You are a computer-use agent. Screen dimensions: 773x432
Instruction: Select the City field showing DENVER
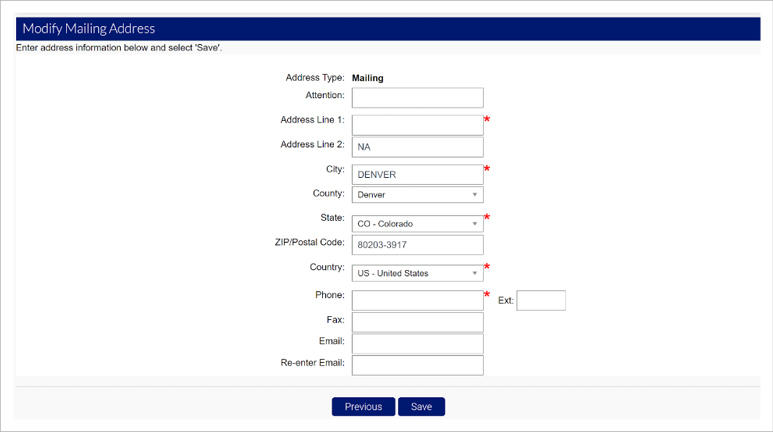(x=417, y=174)
